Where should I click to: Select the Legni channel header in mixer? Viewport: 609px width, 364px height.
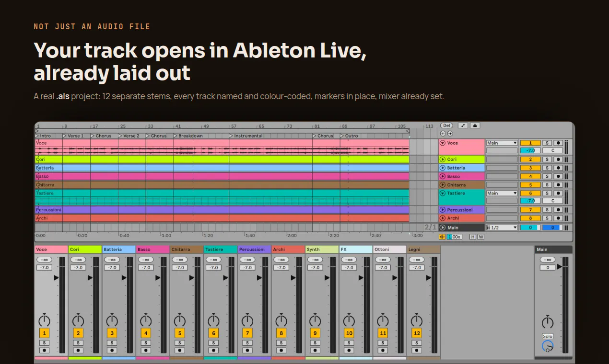coord(423,250)
